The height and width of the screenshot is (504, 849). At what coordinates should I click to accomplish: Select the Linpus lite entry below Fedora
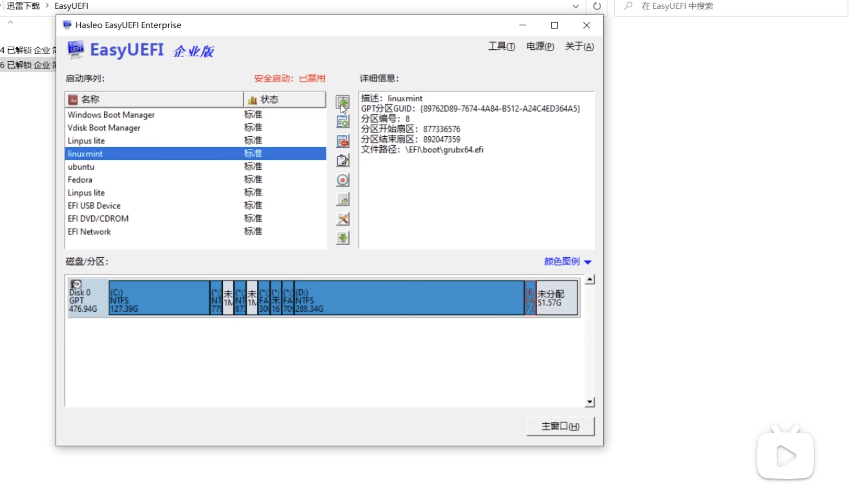195,193
